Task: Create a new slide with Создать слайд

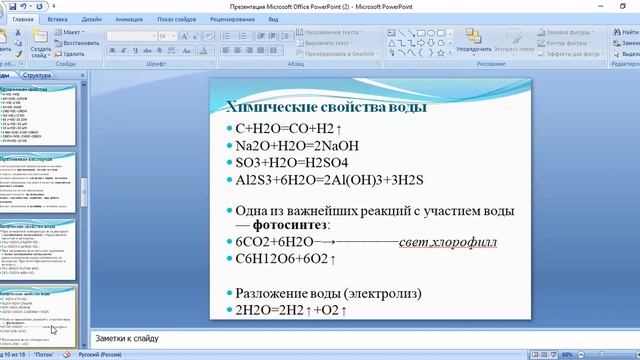Action: (40, 43)
